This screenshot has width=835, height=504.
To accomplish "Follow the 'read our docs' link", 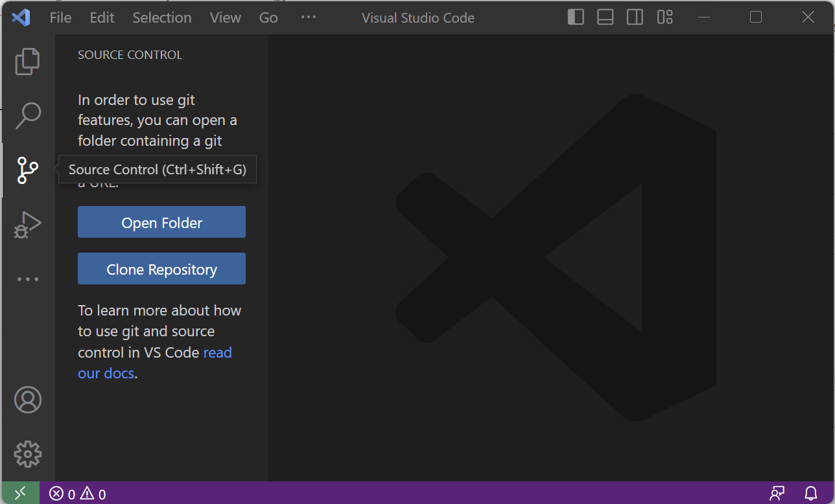I will [217, 352].
